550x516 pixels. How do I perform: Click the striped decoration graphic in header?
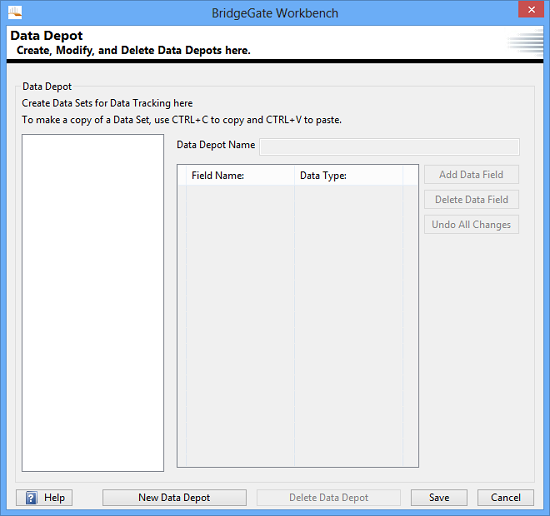[x=525, y=43]
